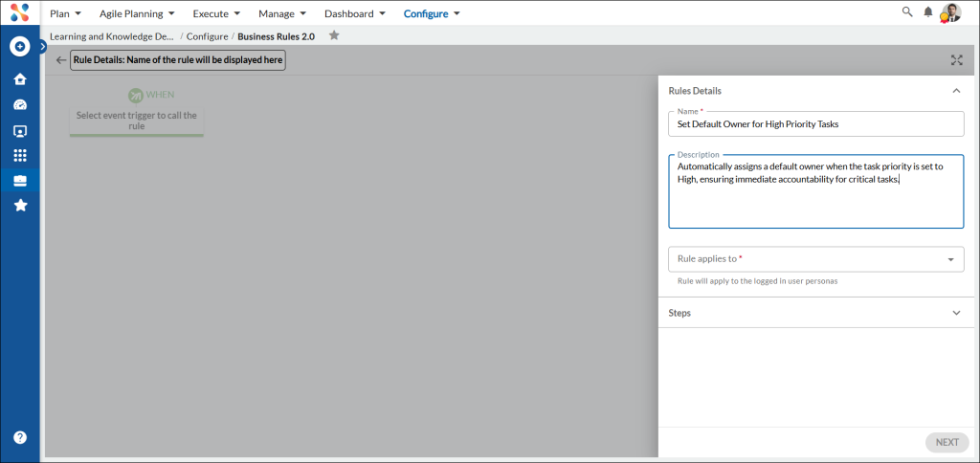The image size is (980, 463).
Task: Click into the Description text area
Action: 815,191
